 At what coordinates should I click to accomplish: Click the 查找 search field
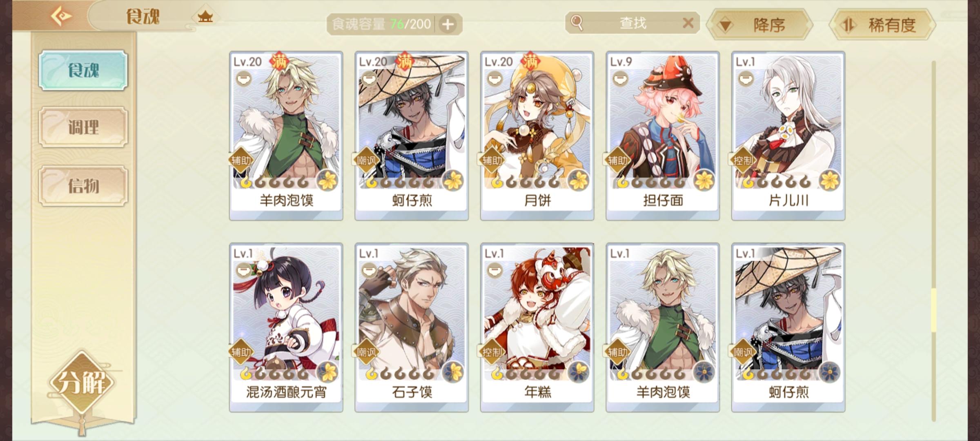pos(633,23)
